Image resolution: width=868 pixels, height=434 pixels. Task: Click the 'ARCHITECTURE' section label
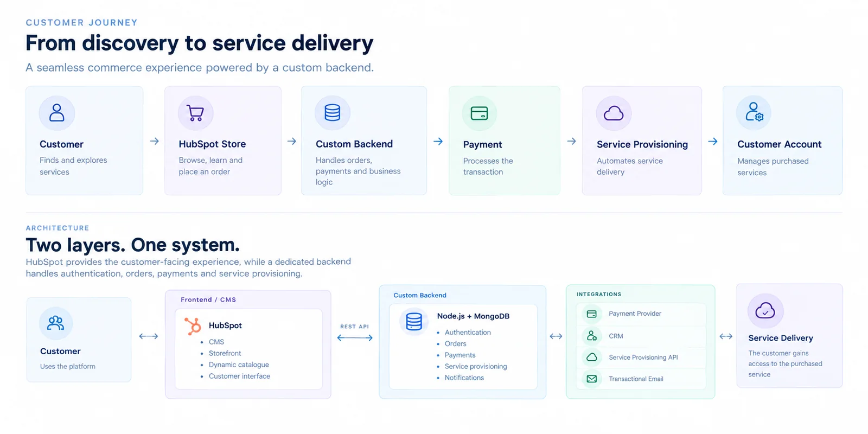point(58,228)
